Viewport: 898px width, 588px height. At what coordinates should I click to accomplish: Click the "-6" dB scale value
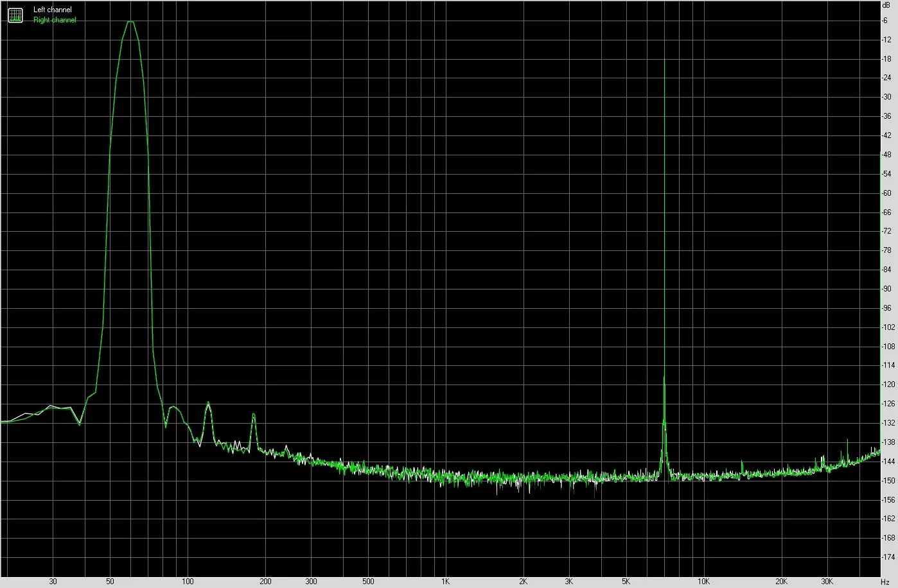(885, 21)
